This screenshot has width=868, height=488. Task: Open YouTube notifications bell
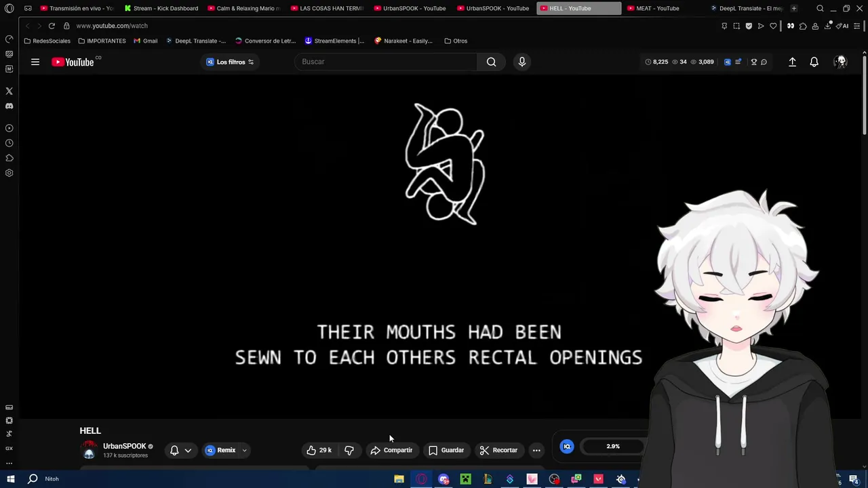[x=814, y=62]
